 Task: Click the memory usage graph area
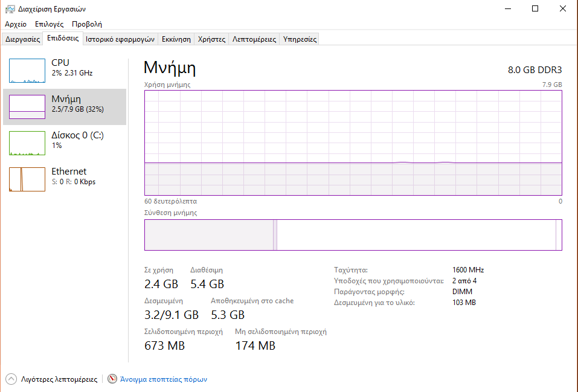coord(353,143)
